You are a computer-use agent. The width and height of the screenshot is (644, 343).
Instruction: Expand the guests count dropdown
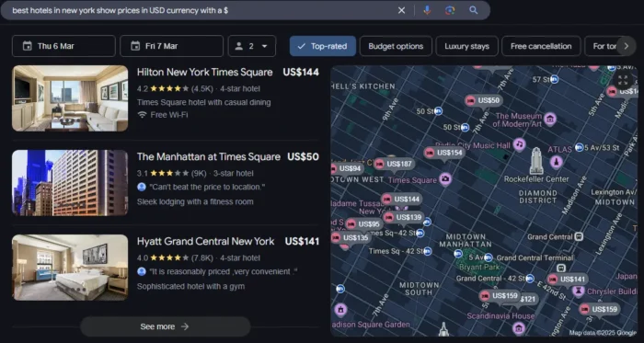coord(252,46)
